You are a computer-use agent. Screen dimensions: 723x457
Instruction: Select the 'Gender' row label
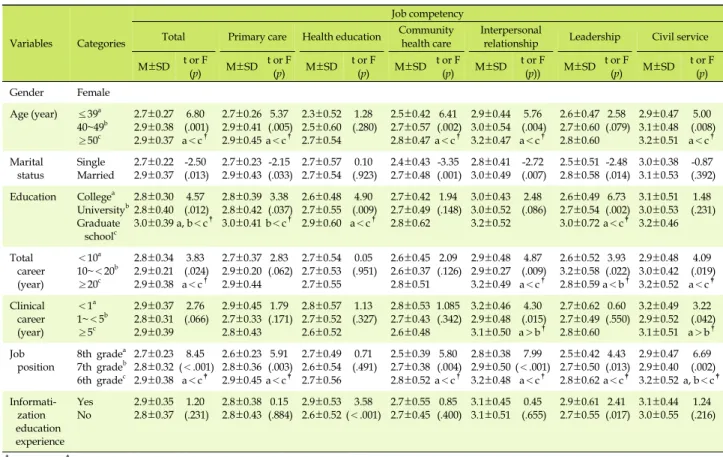pos(27,92)
